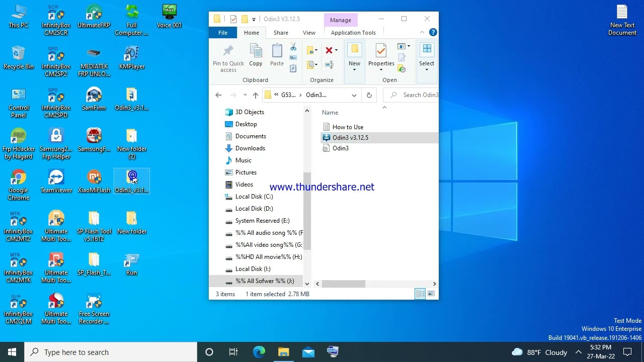Open the address bar history dropdown
Screen dimensions: 644x362
[x=354, y=95]
